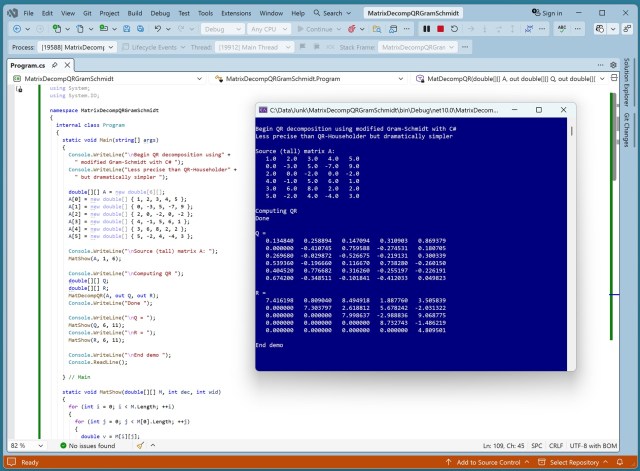Open the Debug configuration dropdown
This screenshot has width=640, height=471.
pyautogui.click(x=221, y=29)
